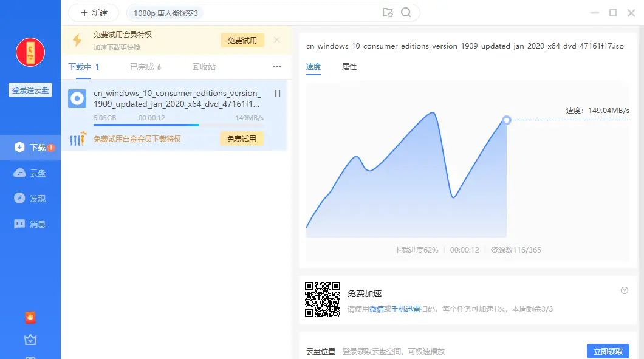Screen dimensions: 644x359
Task: Click the 下载进度62% status text
Action: tap(416, 250)
